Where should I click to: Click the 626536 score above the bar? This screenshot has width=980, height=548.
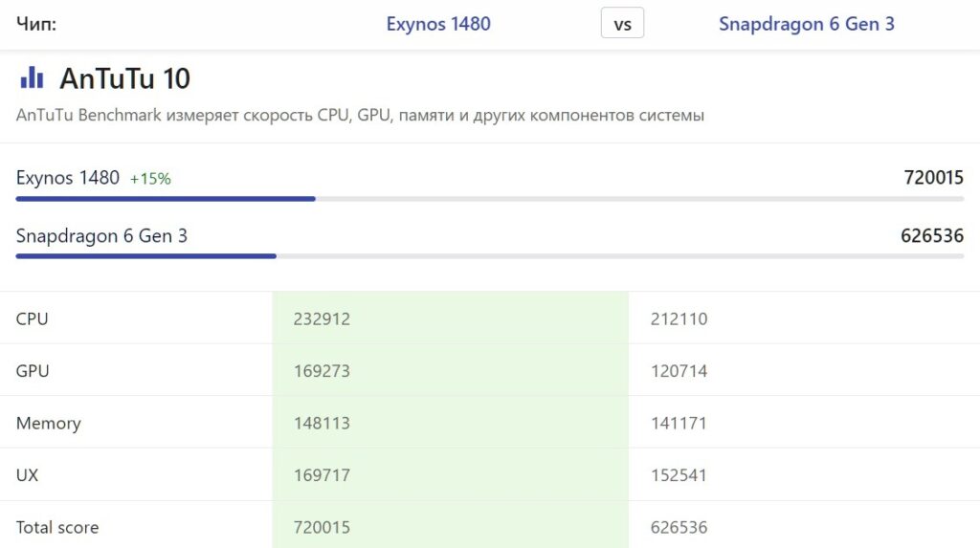tap(932, 235)
